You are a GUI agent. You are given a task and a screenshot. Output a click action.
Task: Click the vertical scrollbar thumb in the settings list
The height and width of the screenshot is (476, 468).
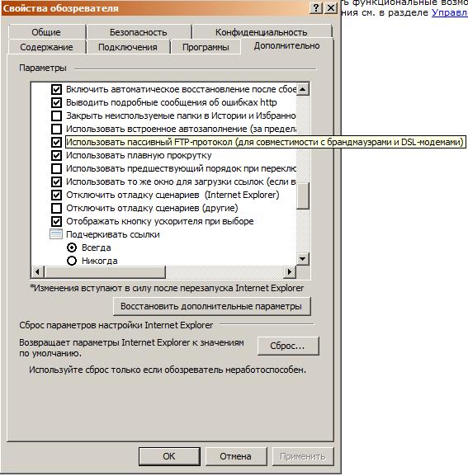[x=302, y=196]
